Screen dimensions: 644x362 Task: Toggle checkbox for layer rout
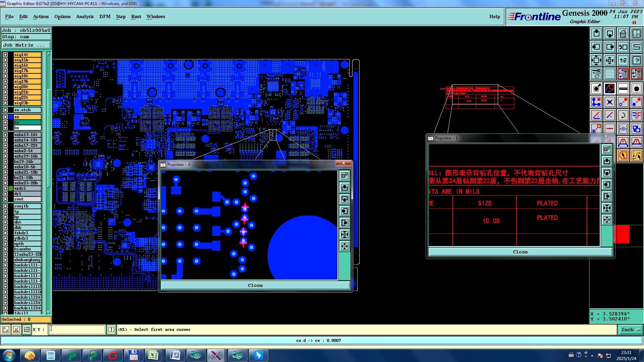pyautogui.click(x=5, y=199)
